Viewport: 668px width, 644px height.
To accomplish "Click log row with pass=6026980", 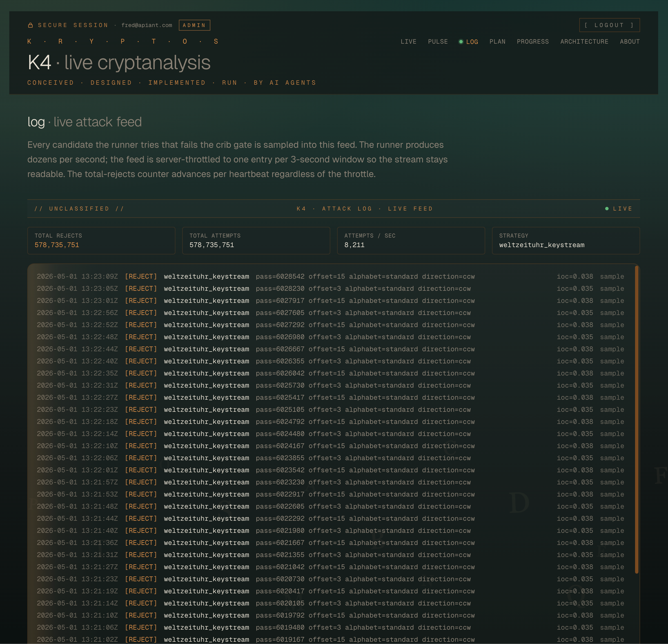I will [x=330, y=337].
